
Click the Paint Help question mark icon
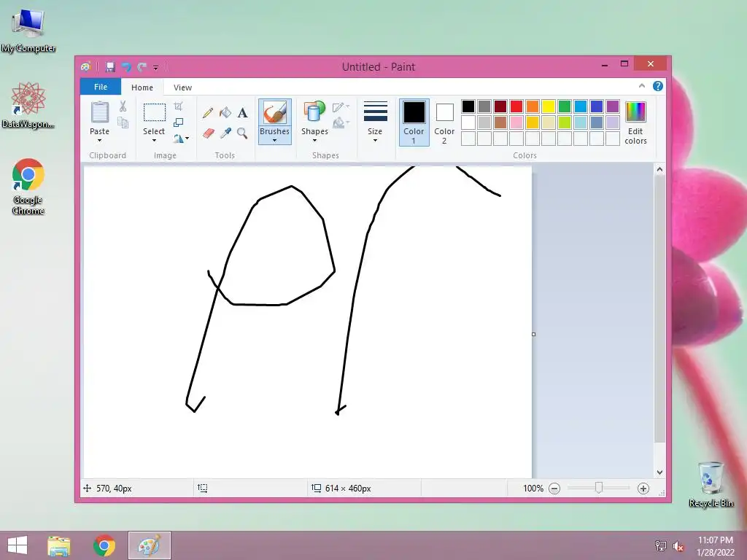pyautogui.click(x=658, y=86)
